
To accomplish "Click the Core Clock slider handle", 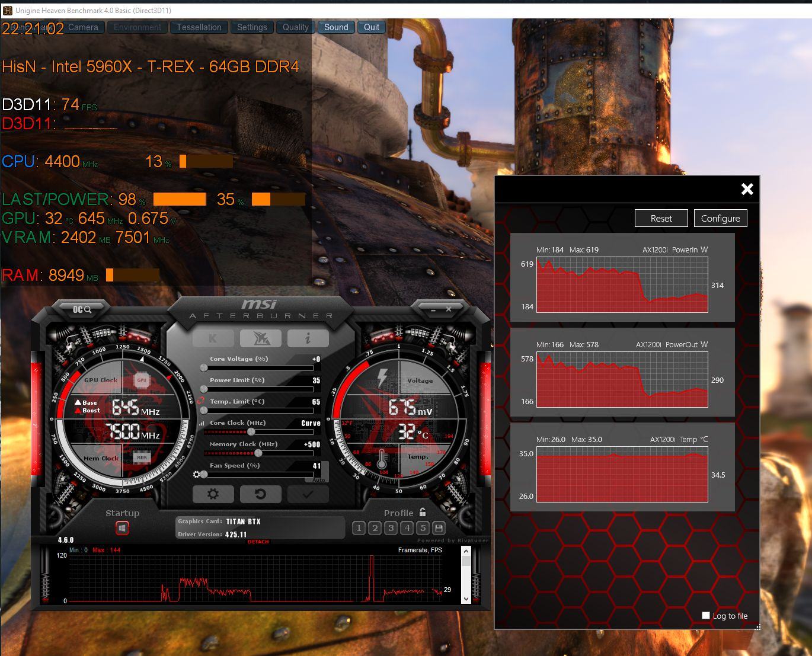I will tap(251, 432).
